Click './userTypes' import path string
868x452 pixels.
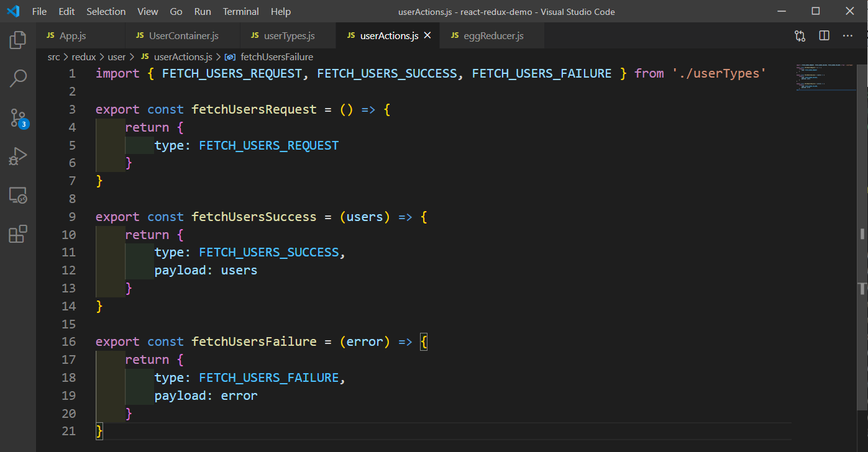pyautogui.click(x=719, y=73)
